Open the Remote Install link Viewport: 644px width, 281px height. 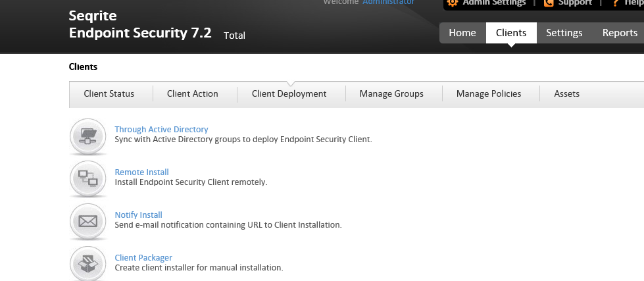pyautogui.click(x=141, y=172)
